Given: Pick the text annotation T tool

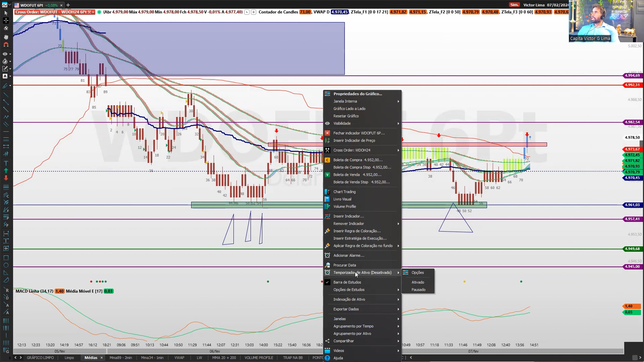Looking at the screenshot, I should click(6, 163).
